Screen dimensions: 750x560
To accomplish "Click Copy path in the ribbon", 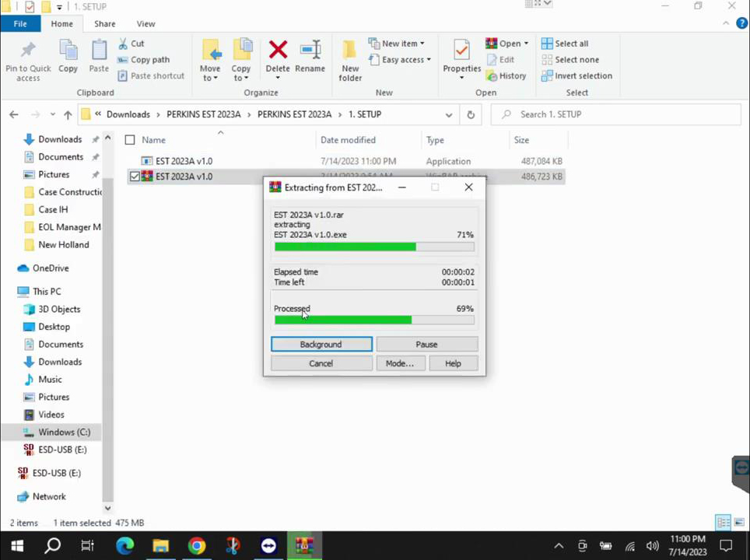I will [143, 60].
